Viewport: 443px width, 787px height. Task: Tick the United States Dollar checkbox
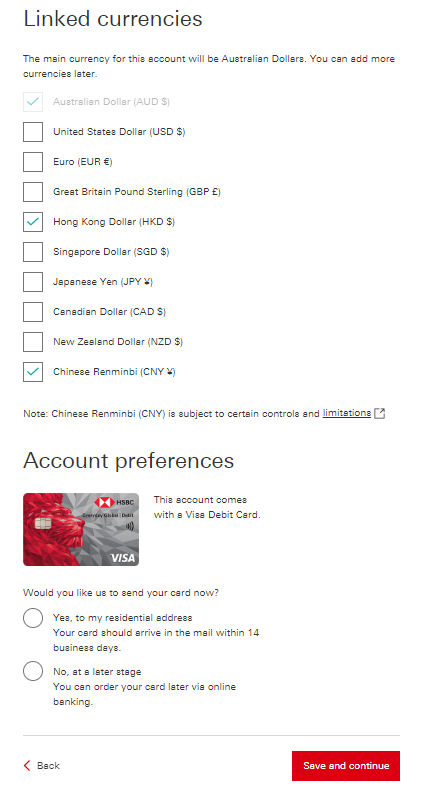(33, 132)
